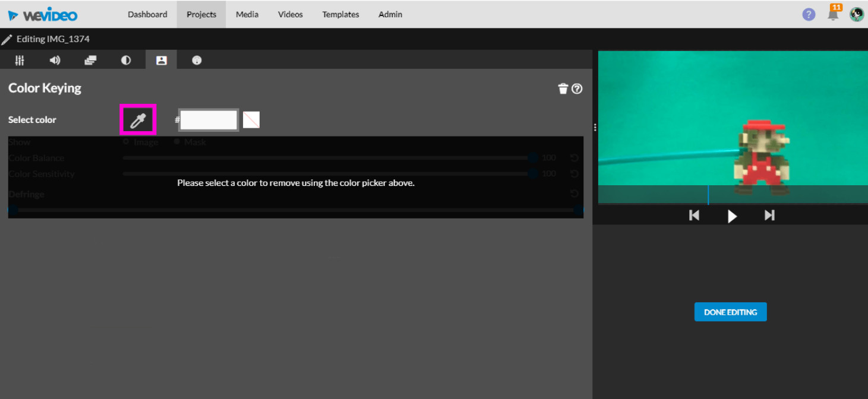Click the Select color label

pos(32,119)
